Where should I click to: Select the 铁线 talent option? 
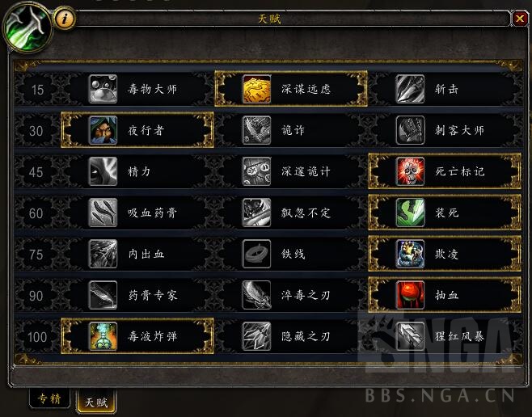tap(291, 254)
